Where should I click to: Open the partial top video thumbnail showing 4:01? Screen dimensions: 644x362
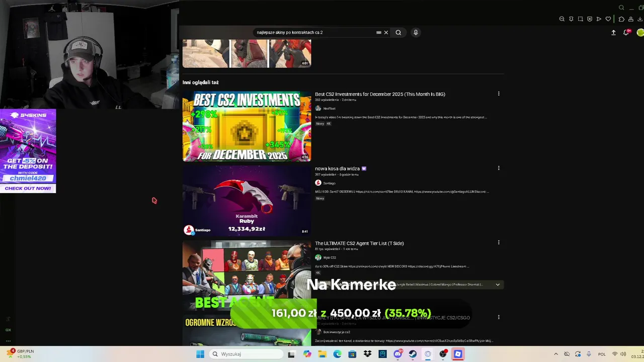pos(247,53)
